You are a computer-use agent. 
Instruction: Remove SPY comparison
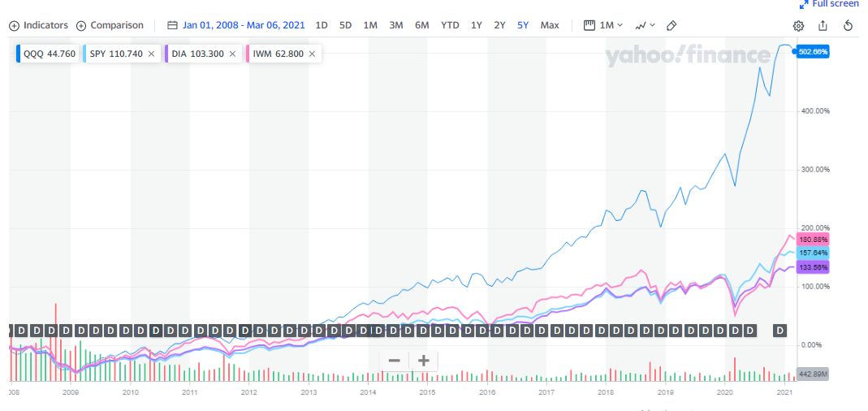(x=151, y=54)
